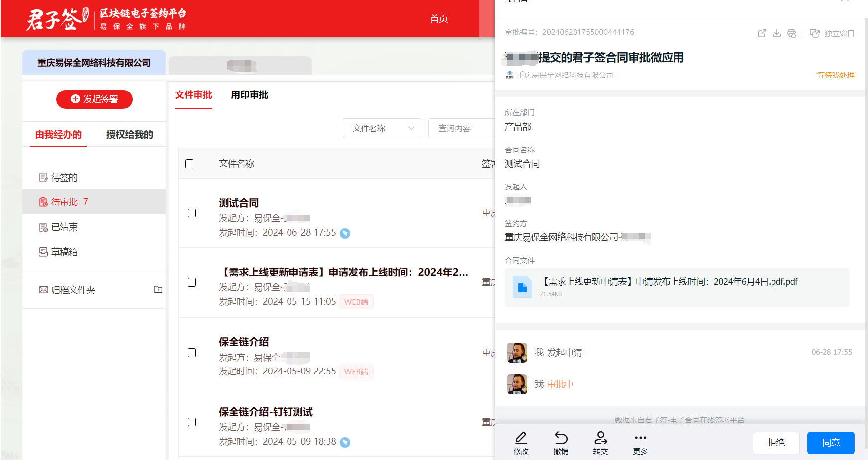Open the attached 申请发布上线时间 pdf file
Viewport: 868px width, 460px height.
[x=677, y=287]
